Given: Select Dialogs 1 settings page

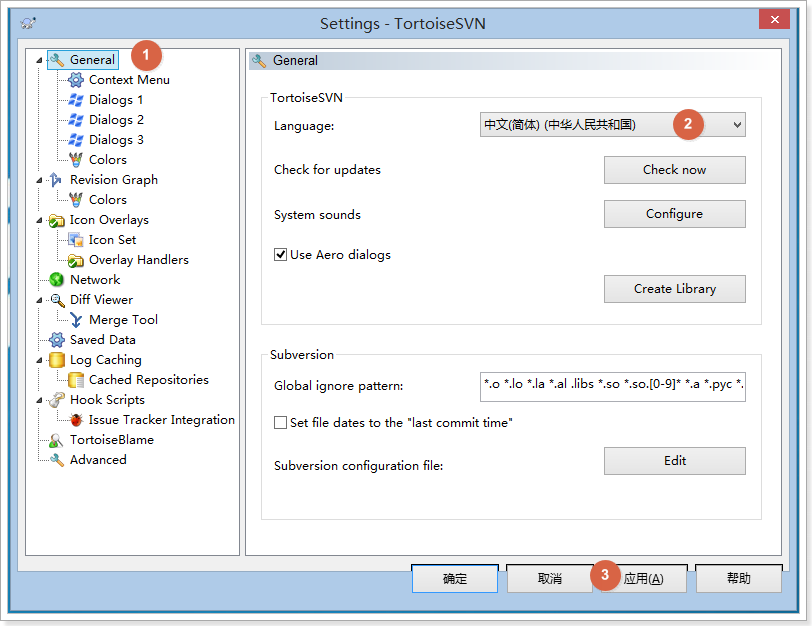Looking at the screenshot, I should point(116,100).
